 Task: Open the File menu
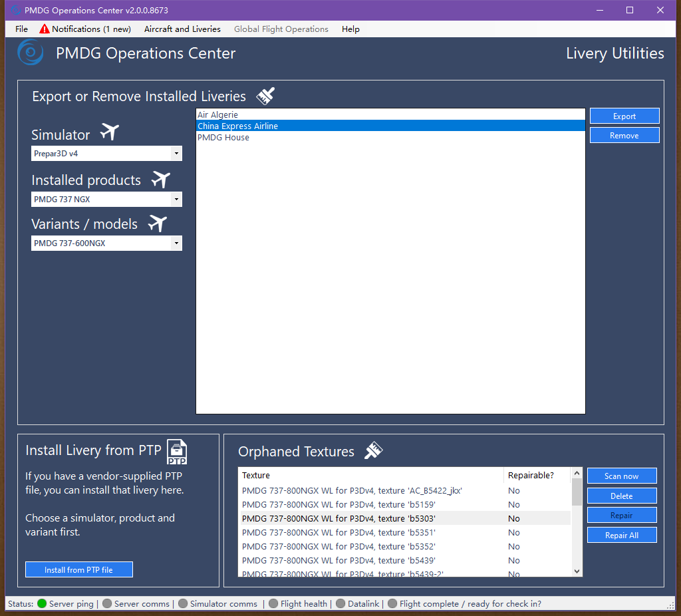[x=21, y=29]
